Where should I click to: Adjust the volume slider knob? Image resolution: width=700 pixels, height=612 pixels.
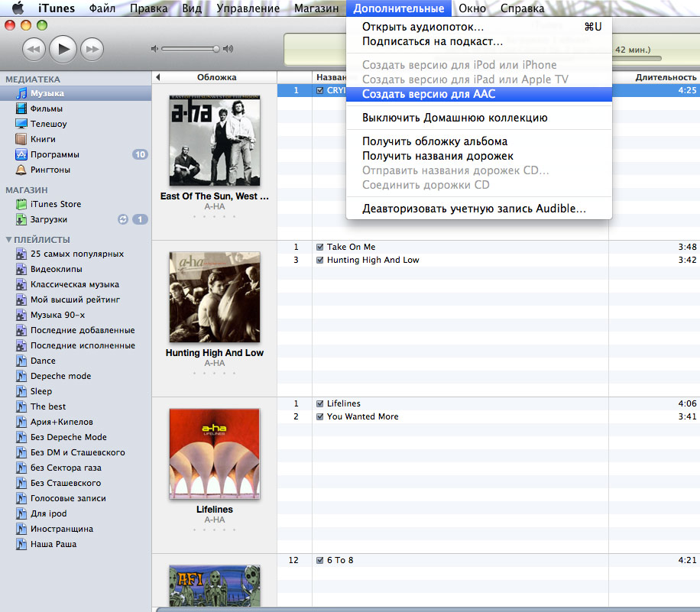(x=216, y=49)
